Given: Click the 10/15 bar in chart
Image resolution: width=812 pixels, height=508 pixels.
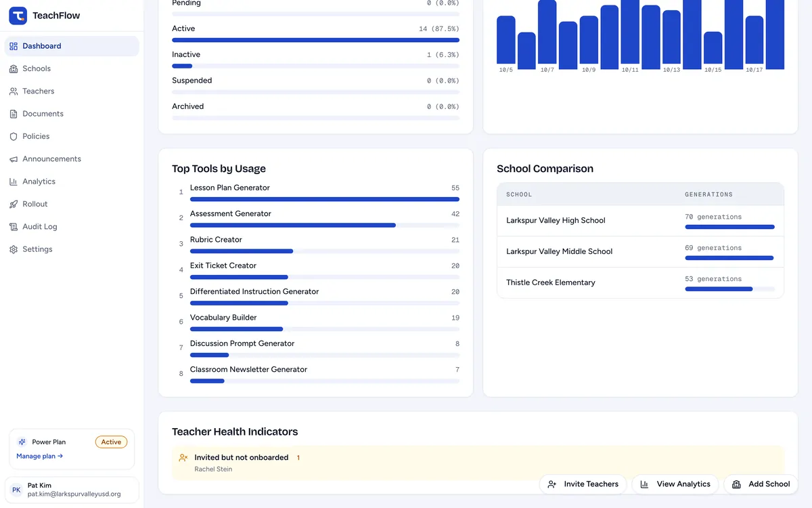Looking at the screenshot, I should pyautogui.click(x=713, y=48).
